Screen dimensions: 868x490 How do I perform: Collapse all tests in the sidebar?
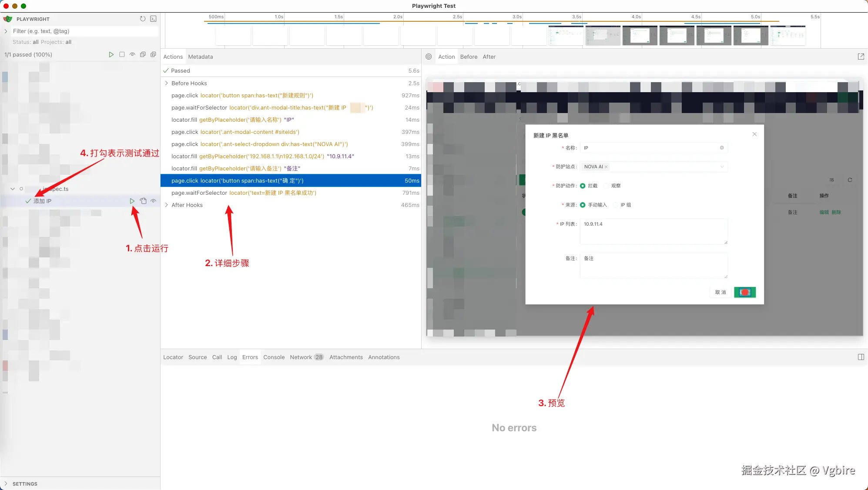143,54
